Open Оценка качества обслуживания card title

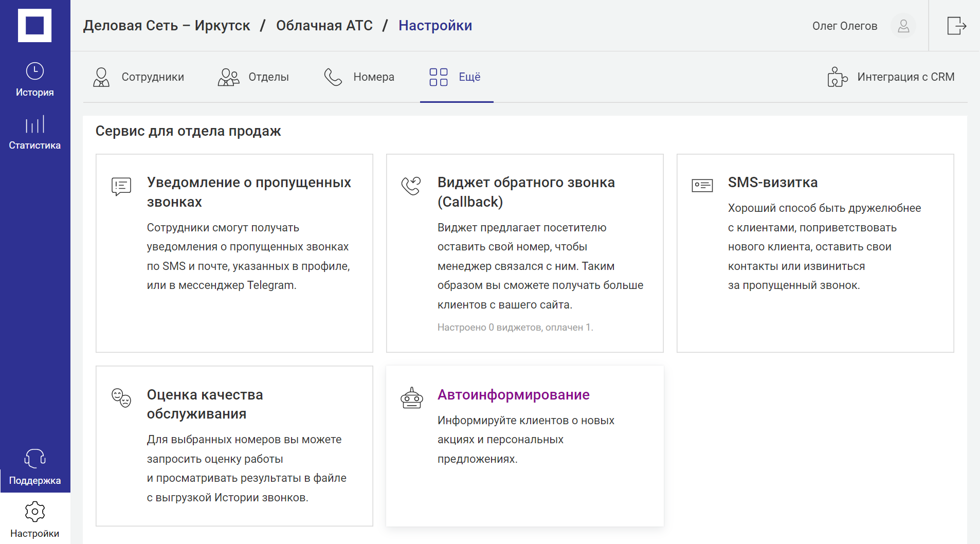205,404
